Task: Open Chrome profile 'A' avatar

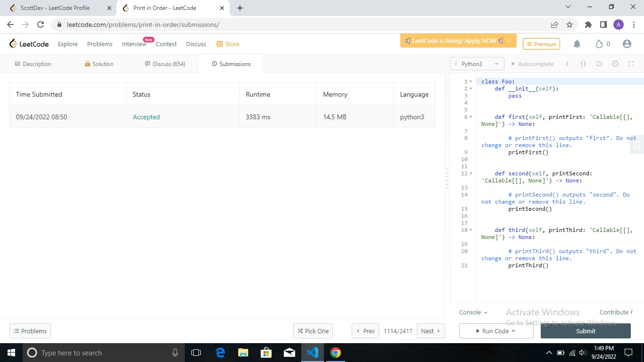Action: point(619,25)
